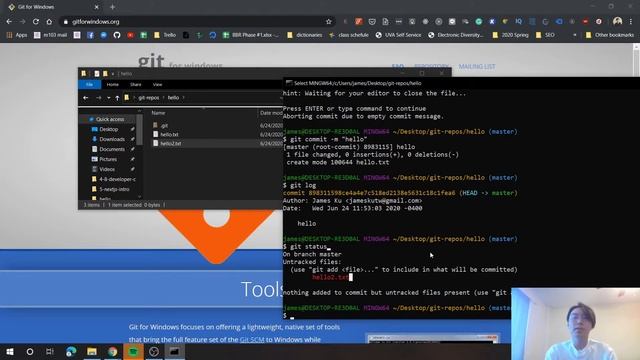Click the gitforwindows.org address bar
Viewport: 640px width, 360px height.
tap(198, 22)
